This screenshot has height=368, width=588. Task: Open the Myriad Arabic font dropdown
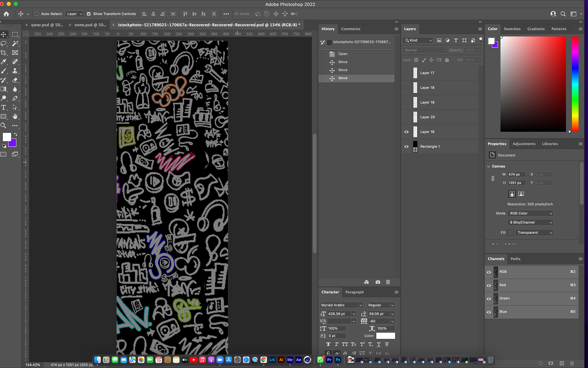pos(341,305)
